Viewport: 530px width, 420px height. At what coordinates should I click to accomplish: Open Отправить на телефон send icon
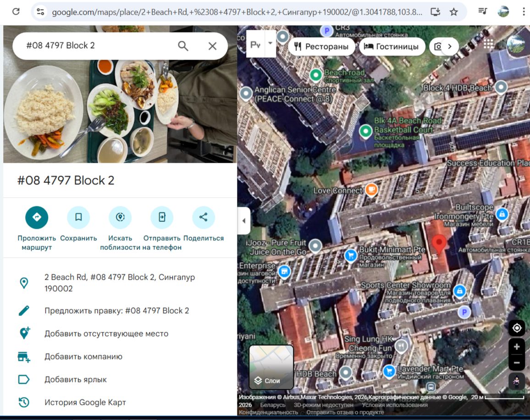pyautogui.click(x=162, y=217)
